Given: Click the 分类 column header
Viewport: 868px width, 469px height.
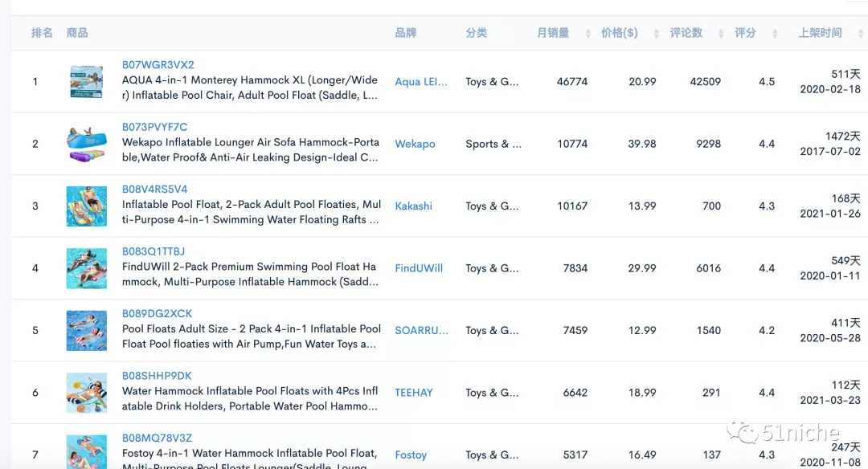Looking at the screenshot, I should (476, 33).
